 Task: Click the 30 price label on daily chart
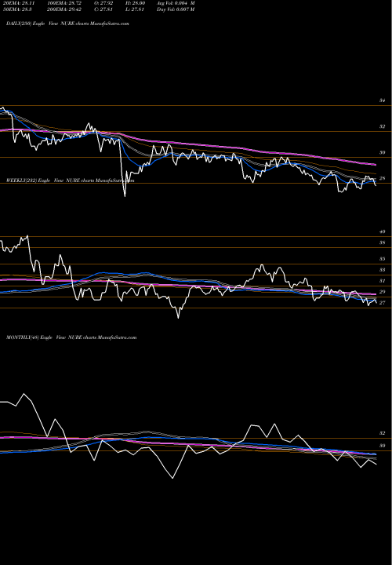pos(383,152)
